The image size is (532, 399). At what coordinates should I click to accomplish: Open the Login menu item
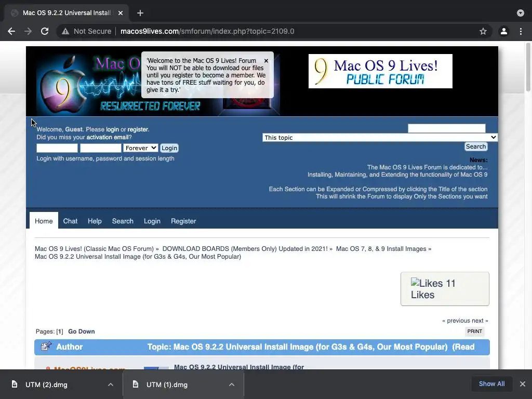pyautogui.click(x=152, y=221)
